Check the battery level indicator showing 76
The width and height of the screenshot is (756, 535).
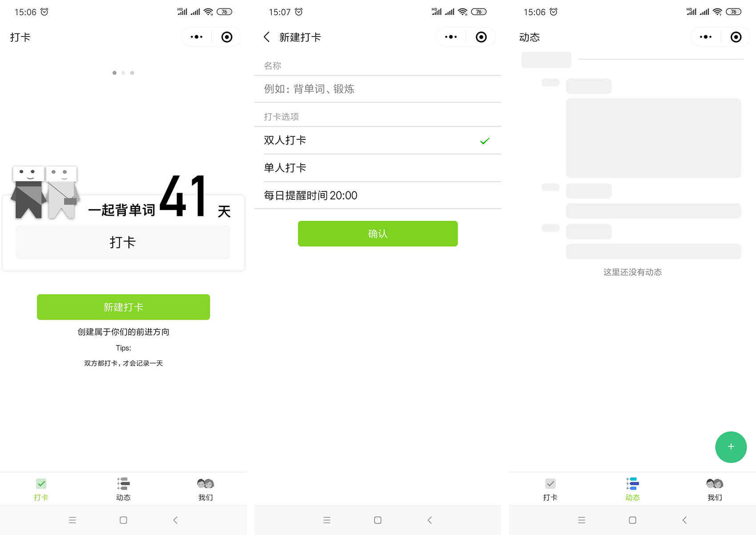(x=225, y=12)
